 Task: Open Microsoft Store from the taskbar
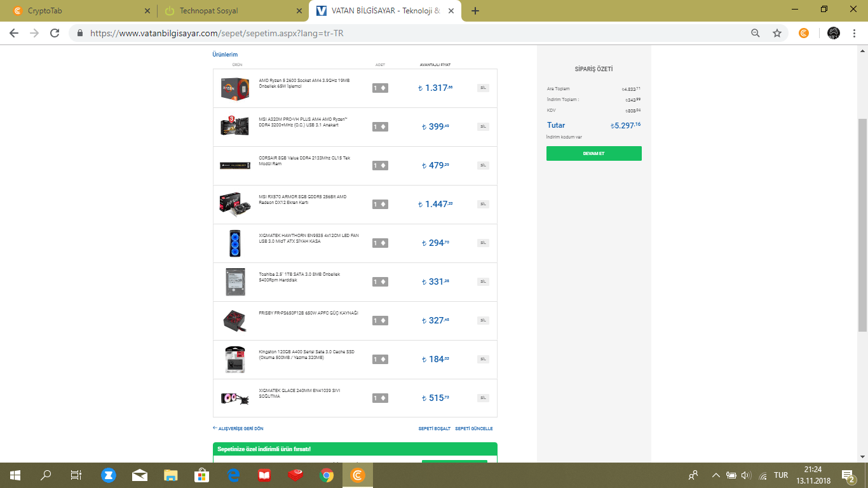click(202, 475)
